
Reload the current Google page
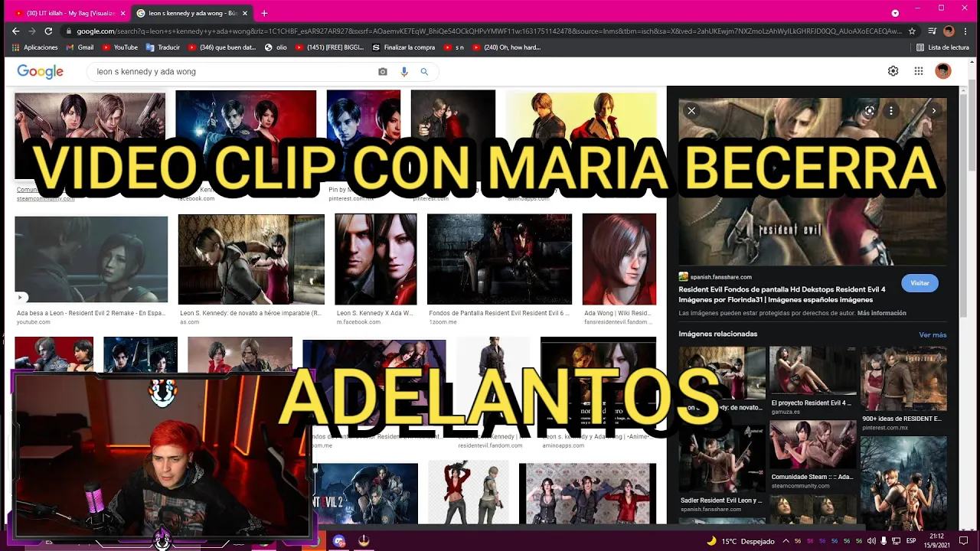pyautogui.click(x=48, y=31)
